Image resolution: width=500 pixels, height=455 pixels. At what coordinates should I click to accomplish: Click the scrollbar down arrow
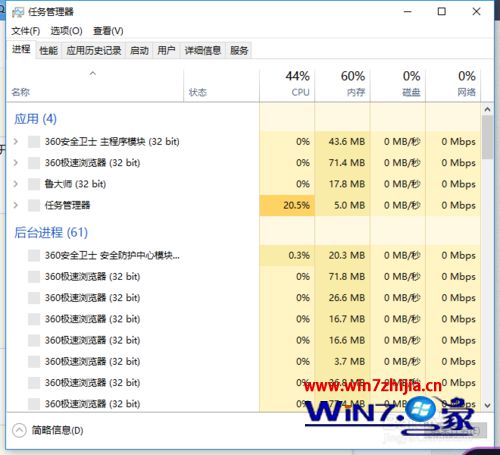point(487,406)
